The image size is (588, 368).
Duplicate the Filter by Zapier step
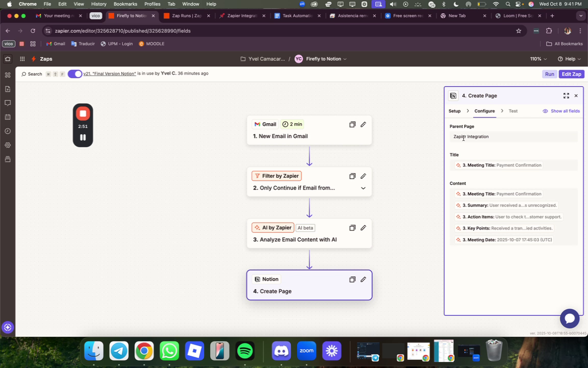[352, 176]
